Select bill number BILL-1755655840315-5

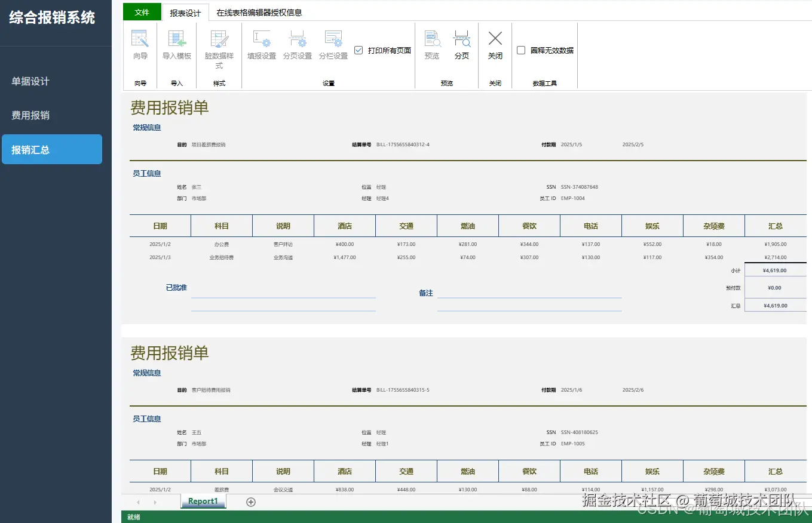coord(403,390)
